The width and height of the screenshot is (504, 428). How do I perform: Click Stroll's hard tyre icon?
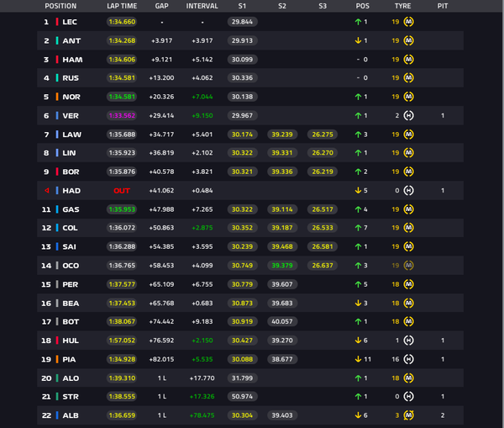[408, 396]
